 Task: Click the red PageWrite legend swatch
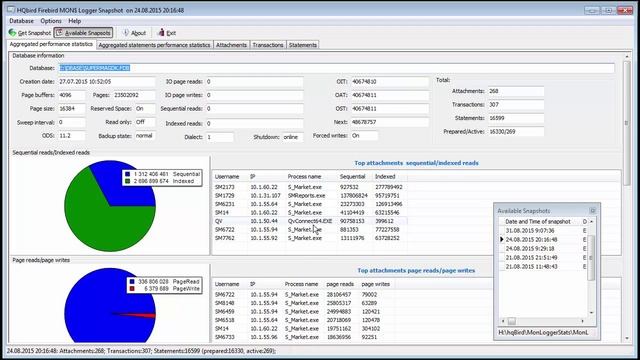point(132,289)
